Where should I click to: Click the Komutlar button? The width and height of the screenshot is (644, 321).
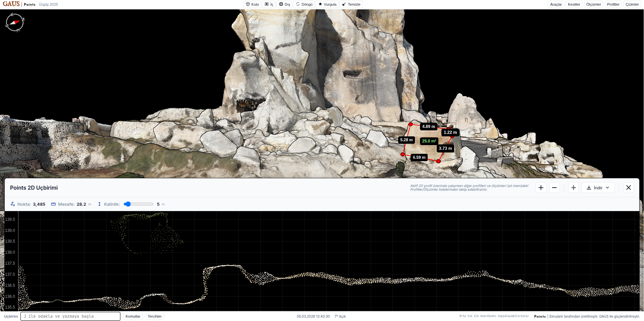point(133,316)
